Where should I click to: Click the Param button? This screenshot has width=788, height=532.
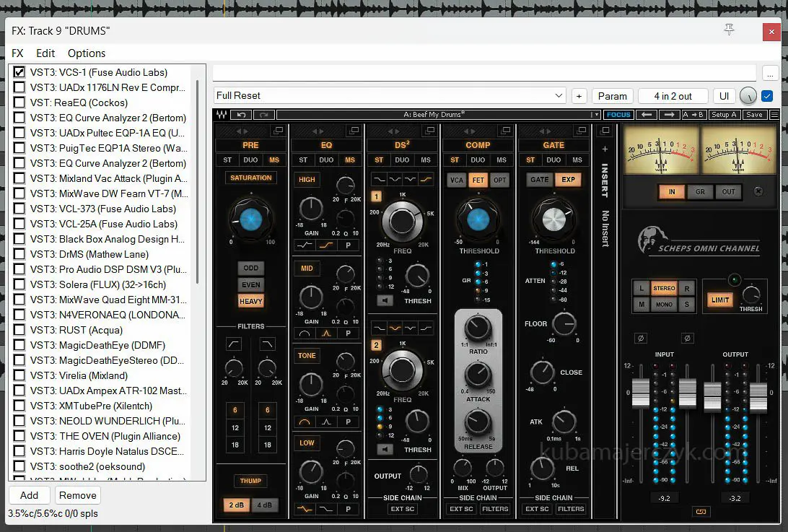[612, 96]
